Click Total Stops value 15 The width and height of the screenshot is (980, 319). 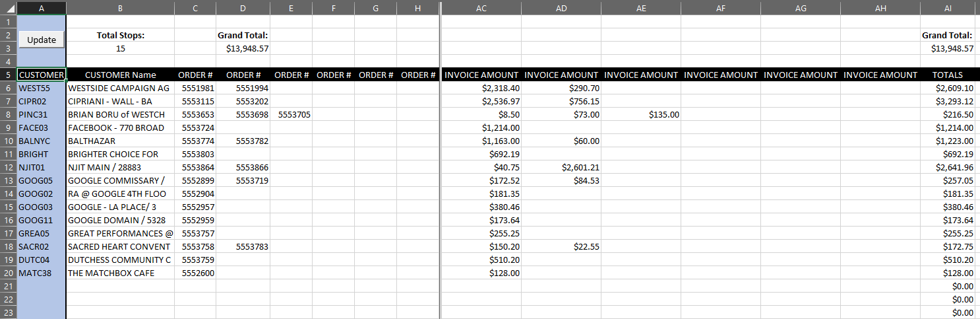[x=120, y=48]
